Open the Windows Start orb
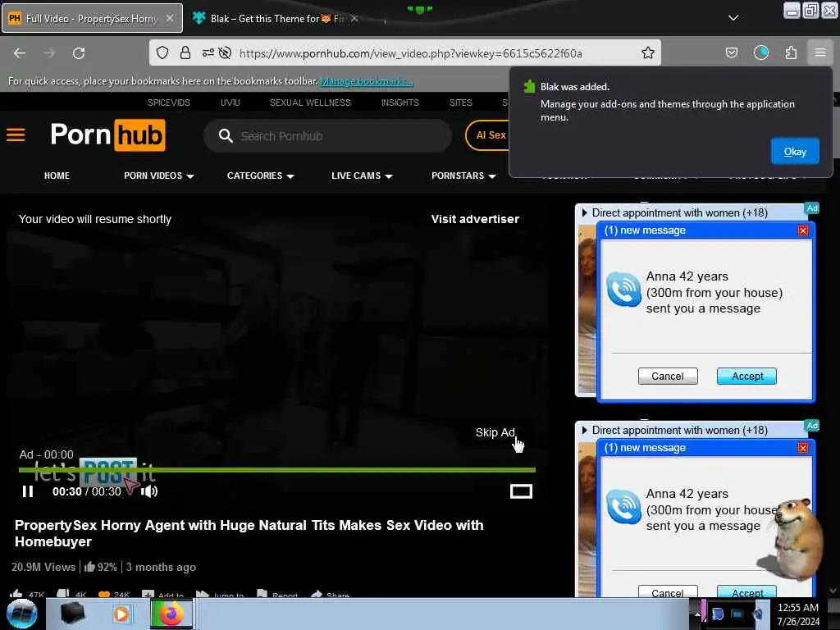This screenshot has width=840, height=630. 22,614
